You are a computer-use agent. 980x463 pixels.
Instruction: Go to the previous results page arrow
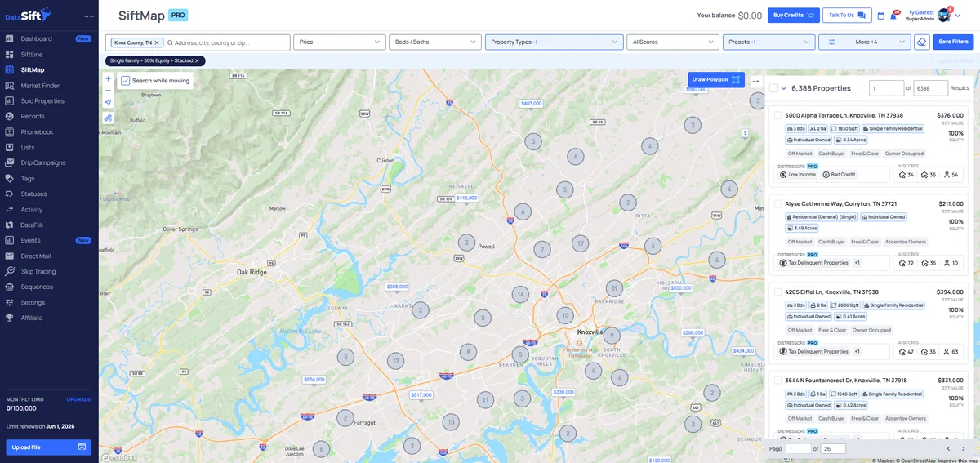948,449
